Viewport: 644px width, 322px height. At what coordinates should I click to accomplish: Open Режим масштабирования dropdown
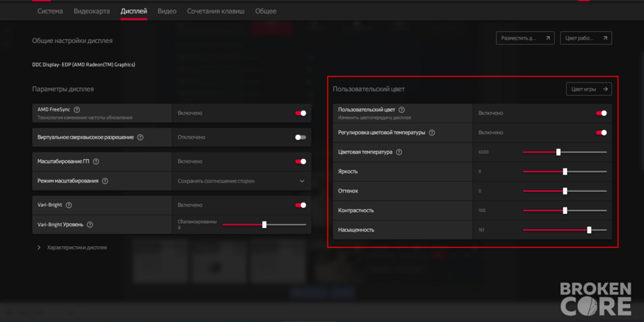[x=241, y=181]
